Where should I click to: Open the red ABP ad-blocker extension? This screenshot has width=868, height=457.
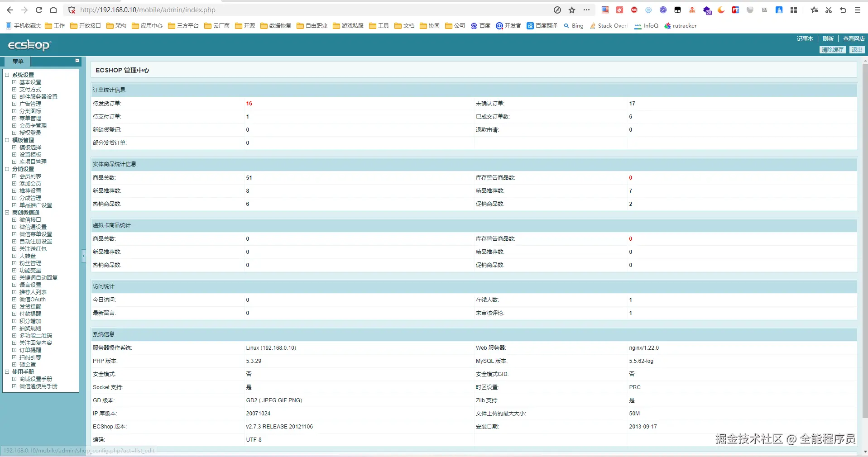[634, 10]
